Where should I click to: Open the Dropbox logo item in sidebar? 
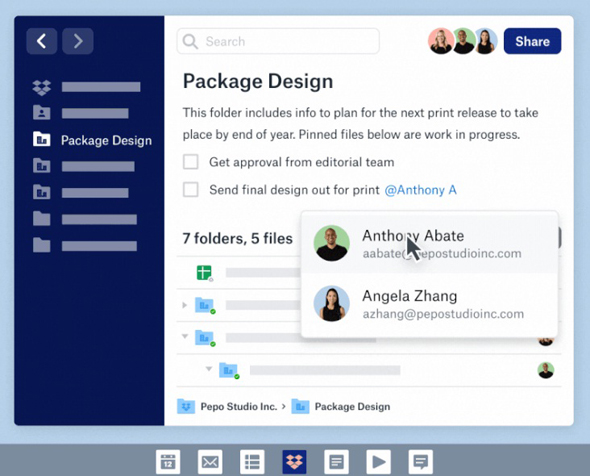86,87
